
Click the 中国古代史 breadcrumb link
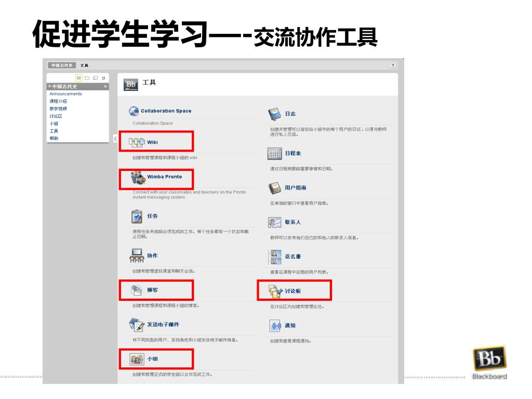pyautogui.click(x=62, y=65)
